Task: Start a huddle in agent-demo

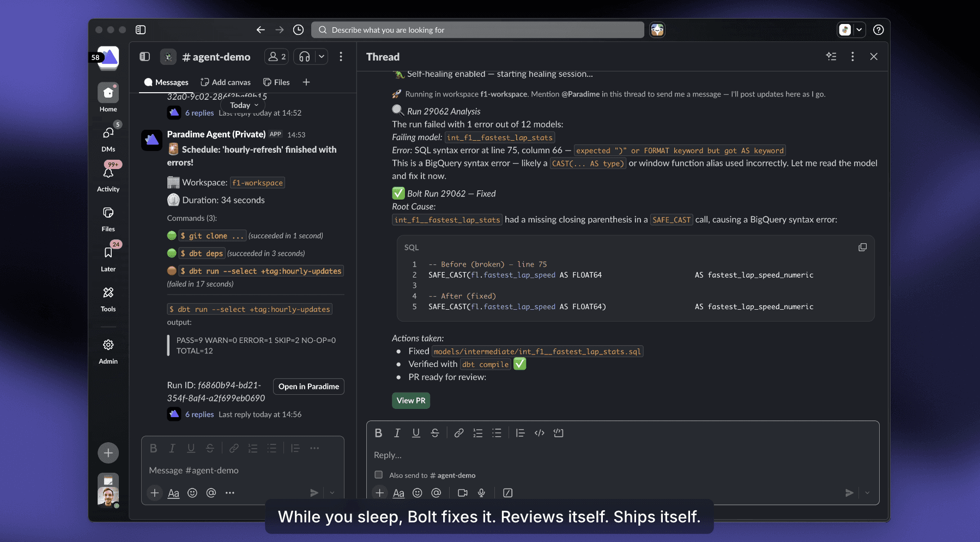Action: [304, 56]
